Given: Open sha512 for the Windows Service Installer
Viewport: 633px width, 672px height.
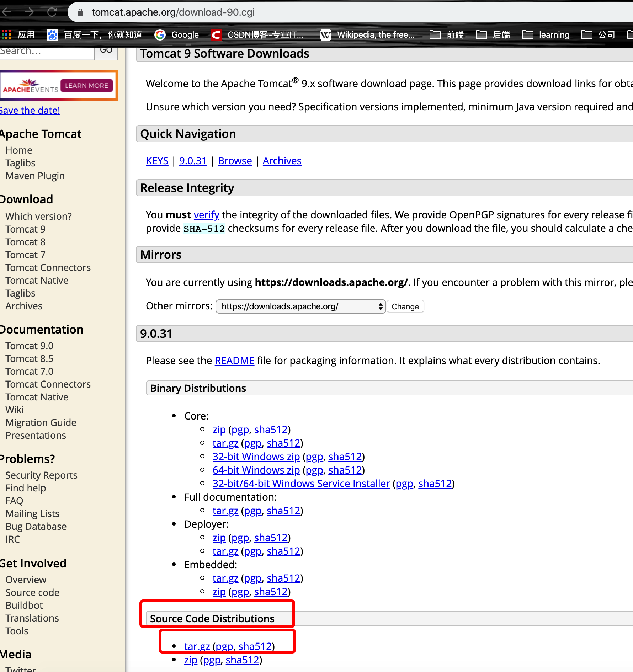Looking at the screenshot, I should point(435,484).
